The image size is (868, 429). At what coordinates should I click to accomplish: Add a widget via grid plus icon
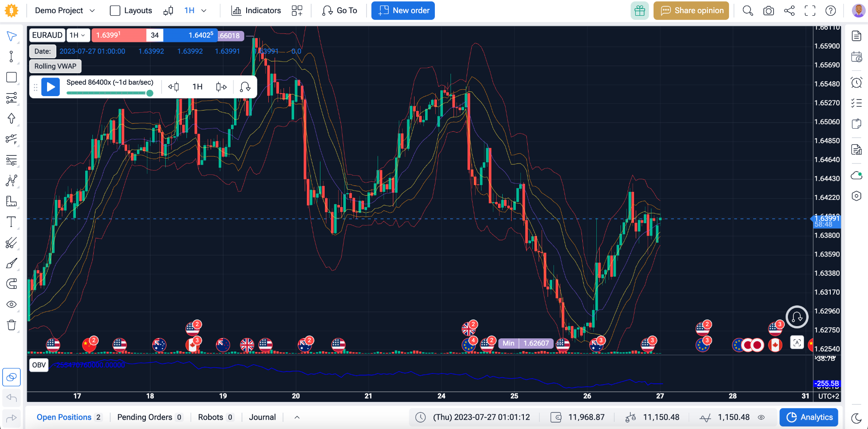297,11
